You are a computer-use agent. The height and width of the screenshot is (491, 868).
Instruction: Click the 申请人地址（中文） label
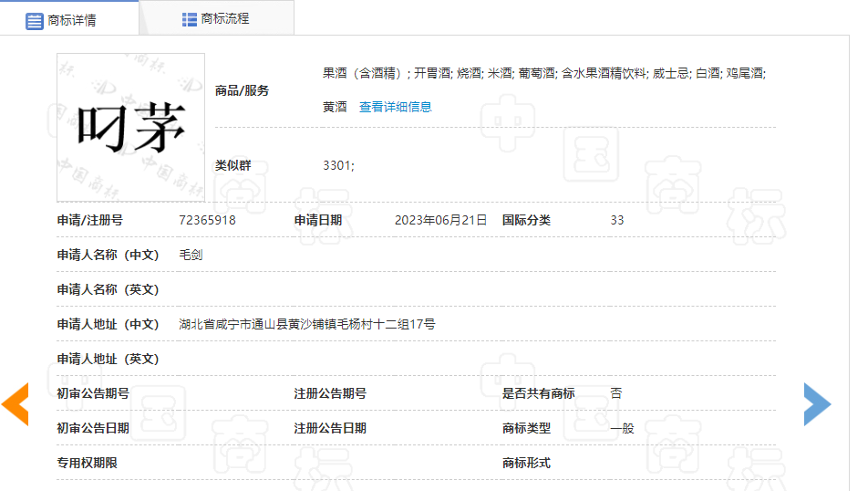coord(108,324)
